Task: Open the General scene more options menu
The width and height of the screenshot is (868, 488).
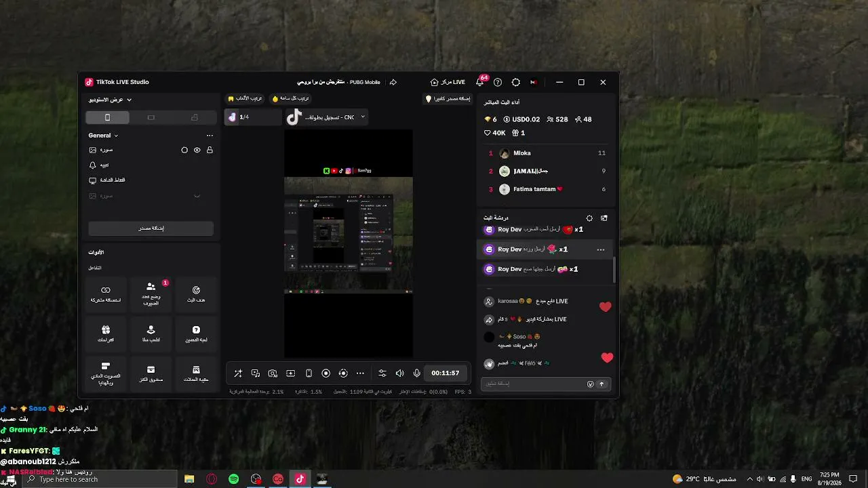Action: (x=210, y=136)
